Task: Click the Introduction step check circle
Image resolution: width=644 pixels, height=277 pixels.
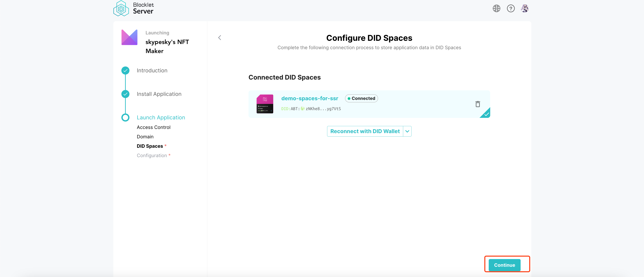Action: click(125, 71)
